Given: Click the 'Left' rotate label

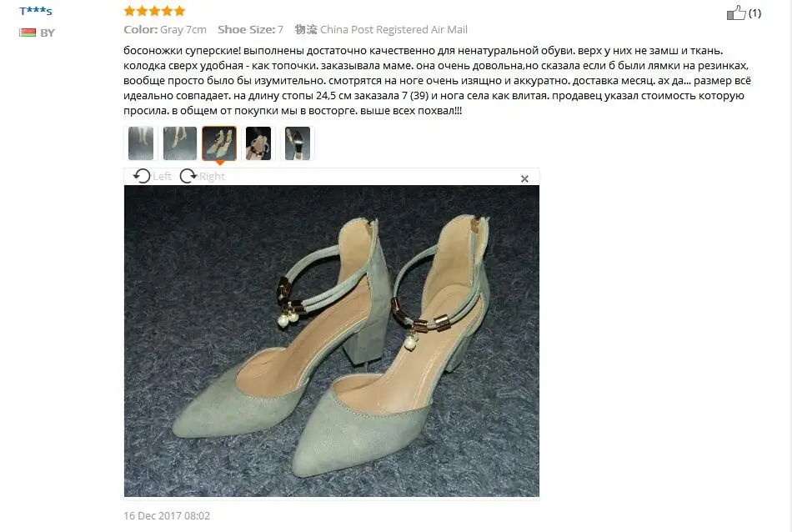Looking at the screenshot, I should click(x=162, y=176).
